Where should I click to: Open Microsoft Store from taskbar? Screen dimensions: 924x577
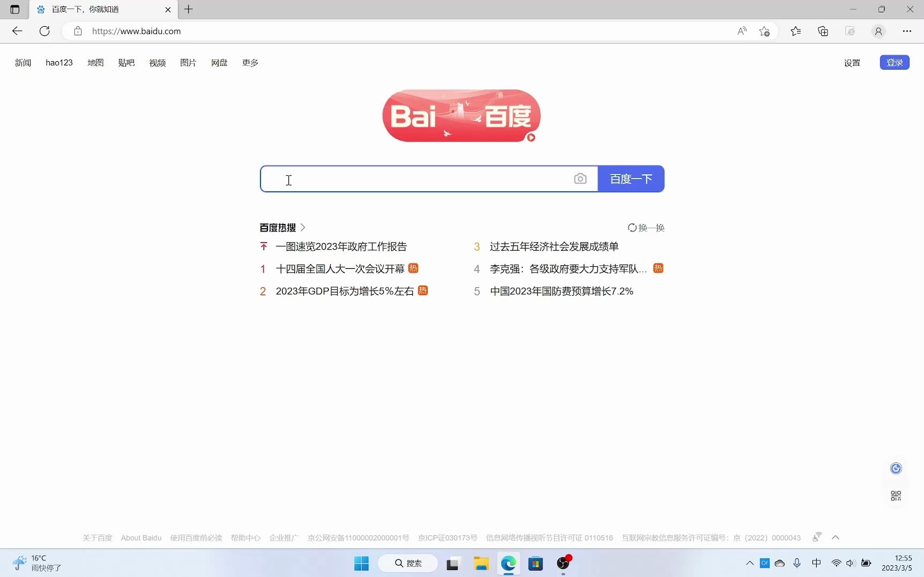(x=535, y=564)
